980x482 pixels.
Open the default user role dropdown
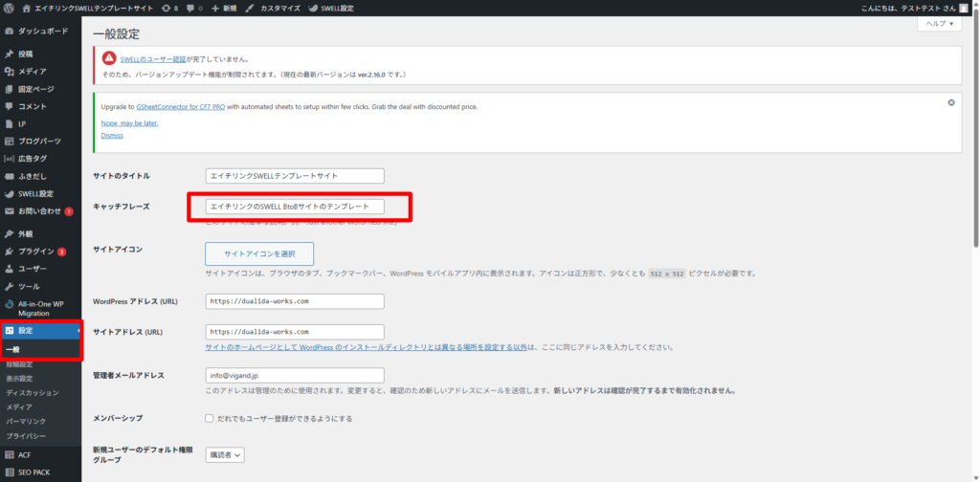225,455
